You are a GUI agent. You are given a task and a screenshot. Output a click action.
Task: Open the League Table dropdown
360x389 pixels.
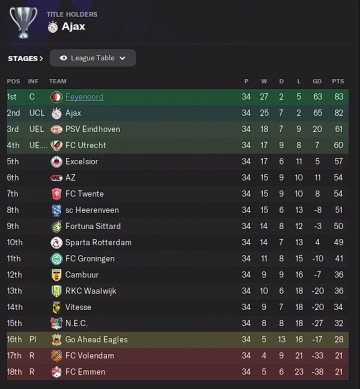tap(93, 58)
